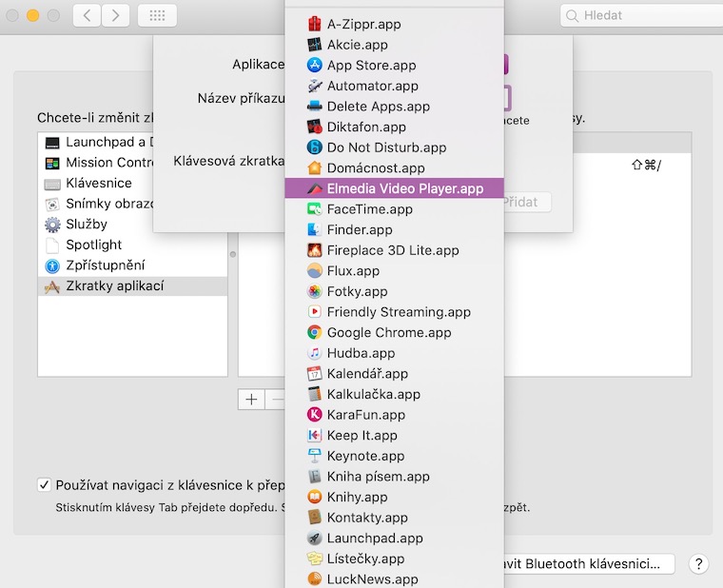The width and height of the screenshot is (723, 588).
Task: Click the Finder.app icon
Action: point(315,229)
